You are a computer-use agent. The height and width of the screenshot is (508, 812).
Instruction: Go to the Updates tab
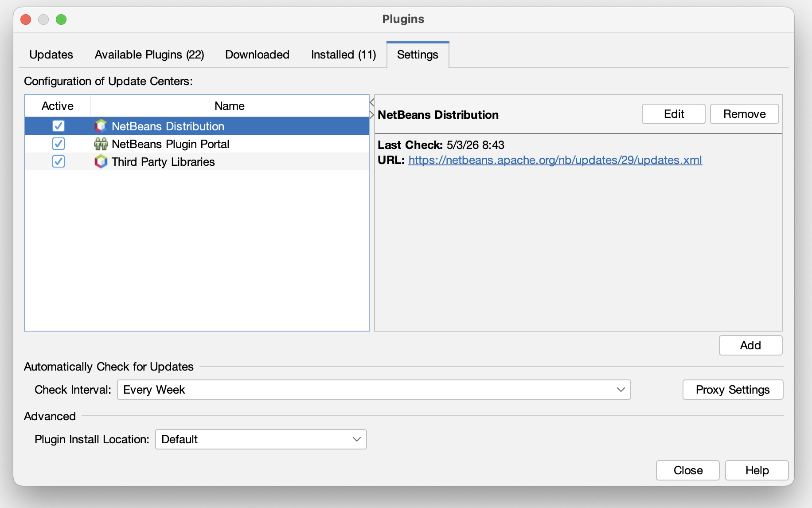click(x=51, y=55)
